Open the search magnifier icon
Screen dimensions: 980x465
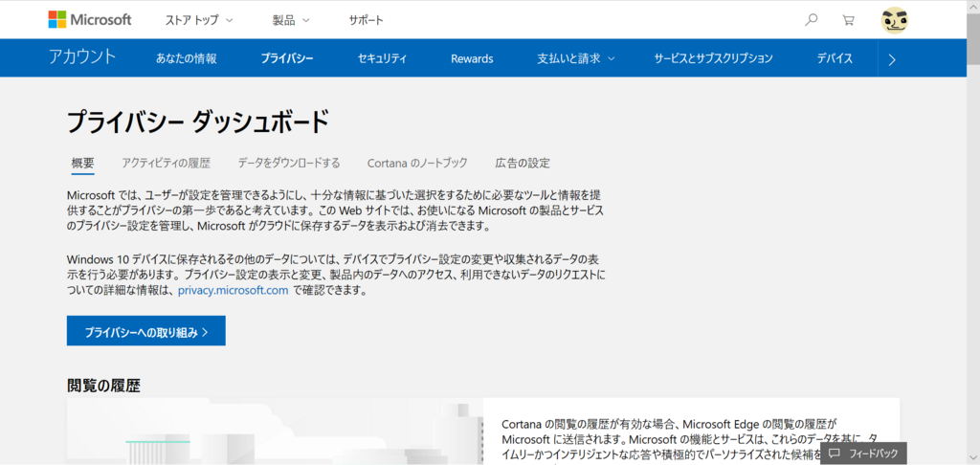[x=811, y=19]
